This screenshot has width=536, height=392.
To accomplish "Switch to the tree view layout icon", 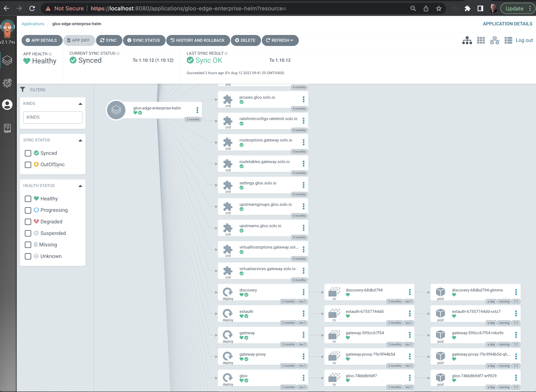I will point(467,40).
